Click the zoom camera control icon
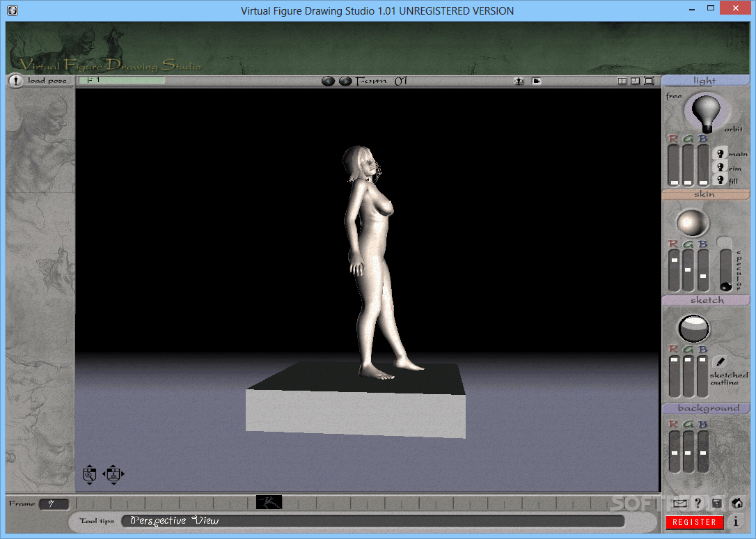 [89, 474]
